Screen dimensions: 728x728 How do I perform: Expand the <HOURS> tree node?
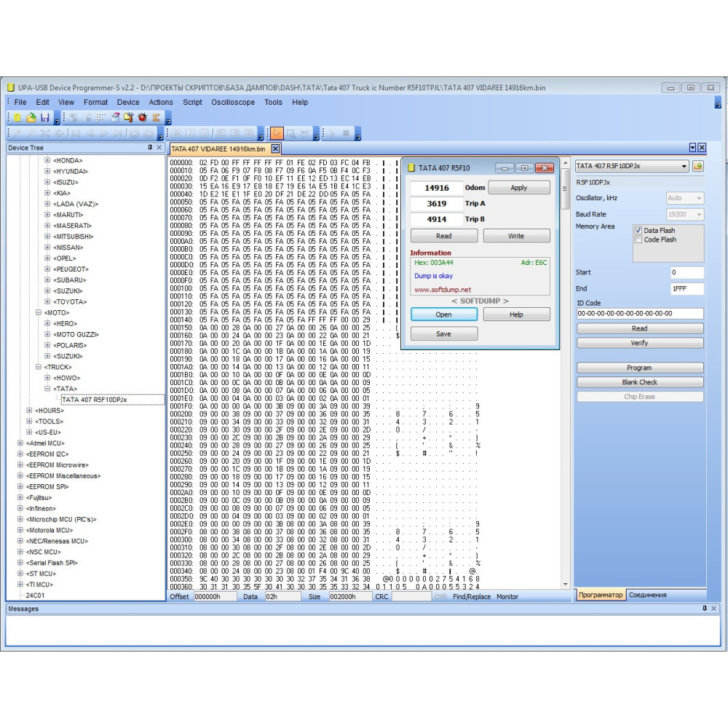(29, 411)
